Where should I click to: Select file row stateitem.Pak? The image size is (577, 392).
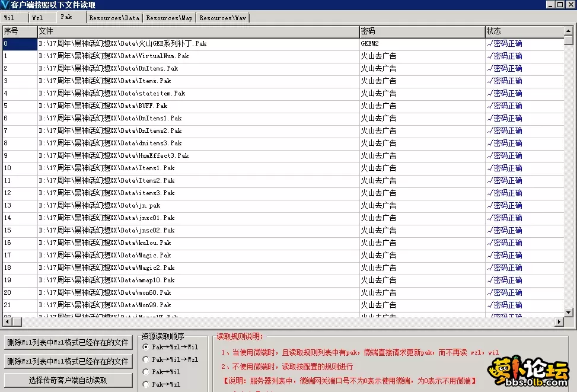[283, 93]
